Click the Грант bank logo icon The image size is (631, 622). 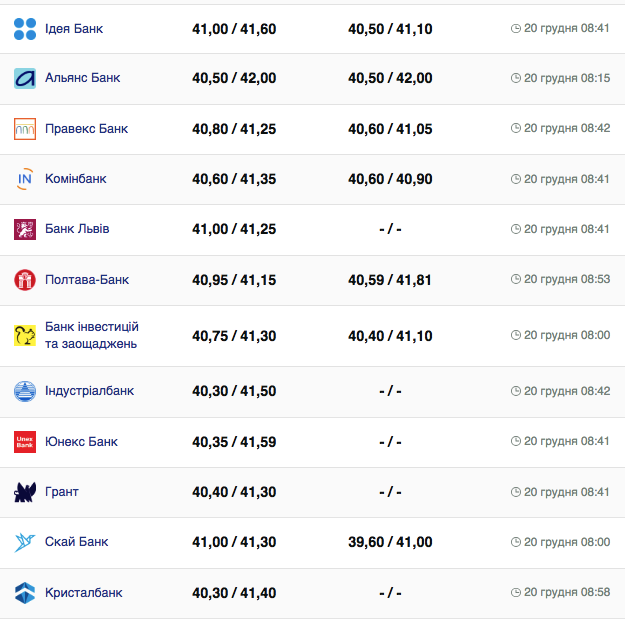pos(25,492)
